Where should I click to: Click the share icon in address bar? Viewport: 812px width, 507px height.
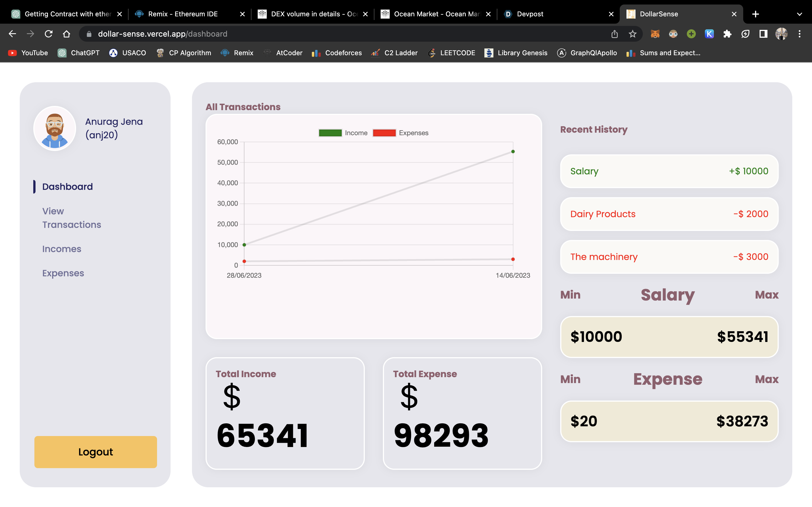614,34
